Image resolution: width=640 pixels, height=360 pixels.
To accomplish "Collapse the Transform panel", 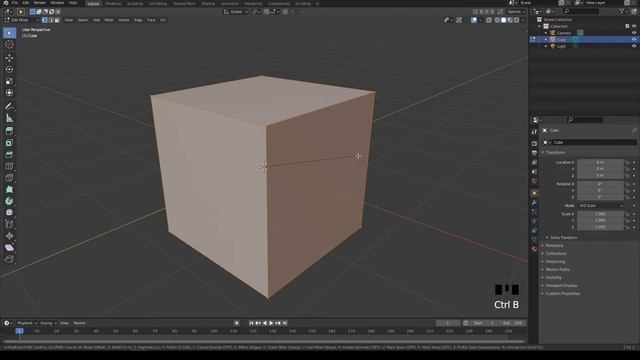I will (555, 152).
